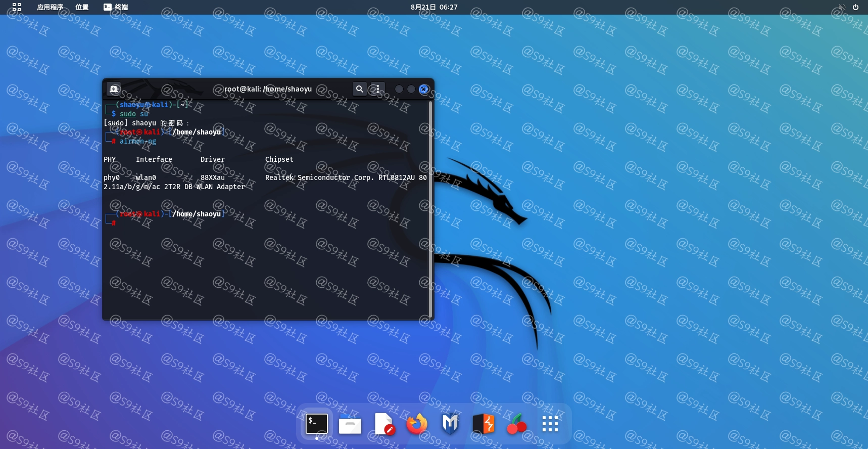Open the 应用程序 applications menu
The image size is (868, 449).
(50, 7)
